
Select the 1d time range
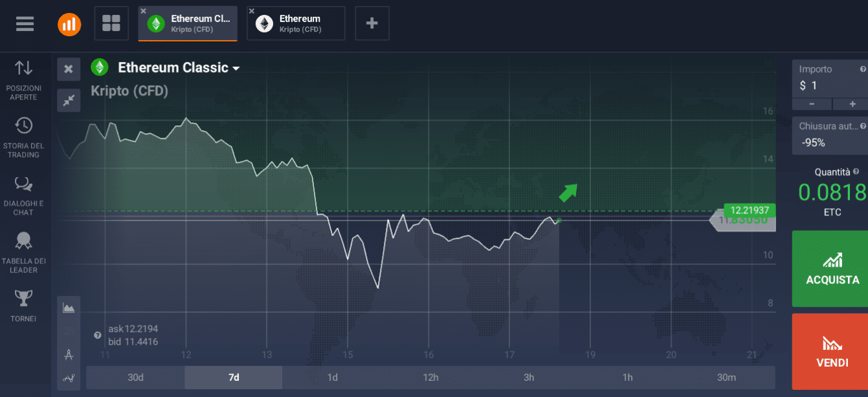coord(332,378)
